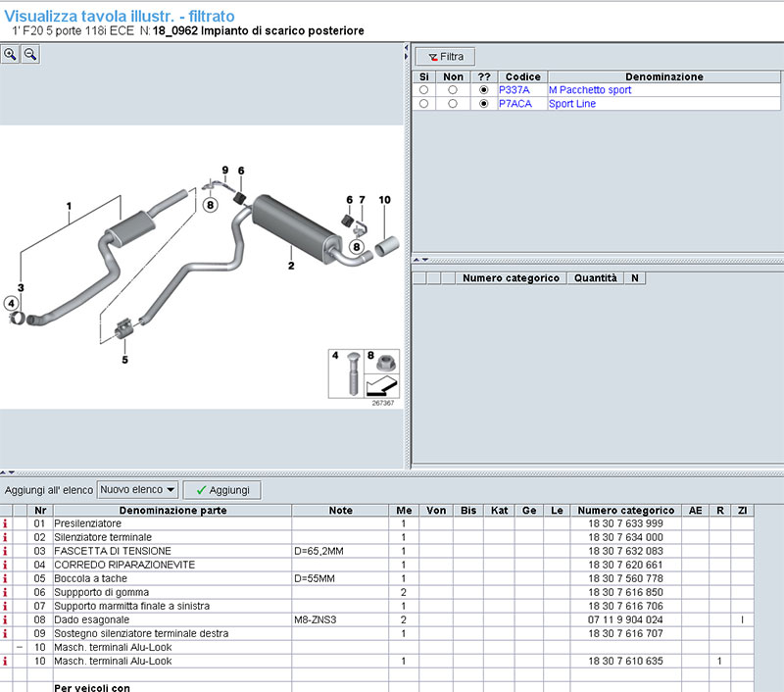The height and width of the screenshot is (692, 784).
Task: Collapse Masch. terminali Alu-Look minus expander
Action: coord(19,648)
